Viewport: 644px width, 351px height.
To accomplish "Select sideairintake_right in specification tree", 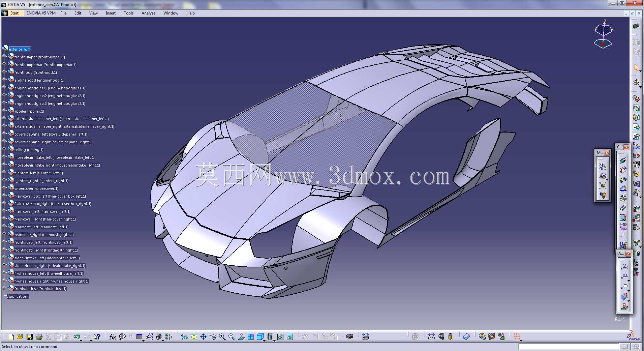I will click(x=50, y=266).
